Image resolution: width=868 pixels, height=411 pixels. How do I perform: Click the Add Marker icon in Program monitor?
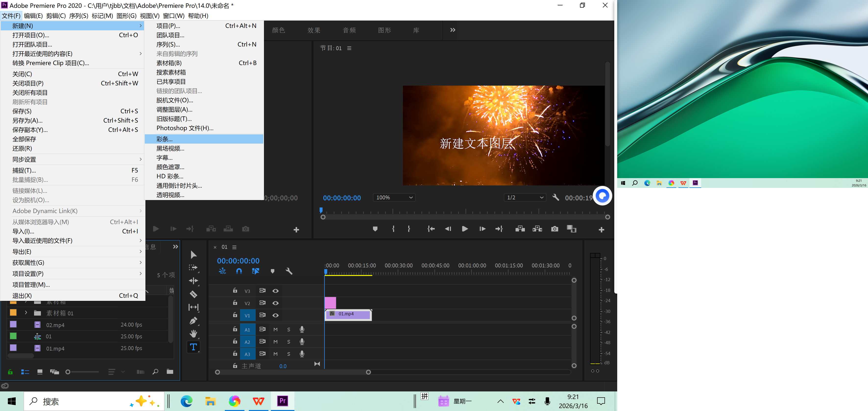pyautogui.click(x=375, y=229)
